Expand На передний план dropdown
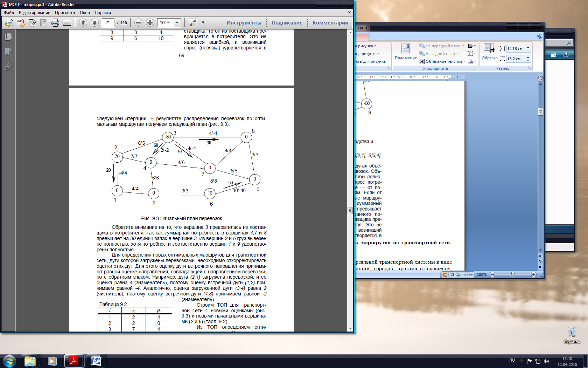 [463, 46]
